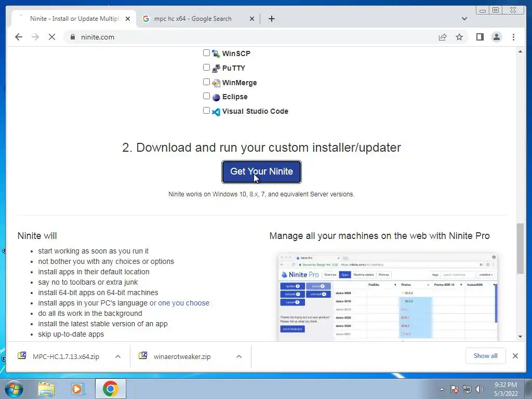Open Windows Explorer from taskbar
The height and width of the screenshot is (399, 532).
(x=46, y=389)
